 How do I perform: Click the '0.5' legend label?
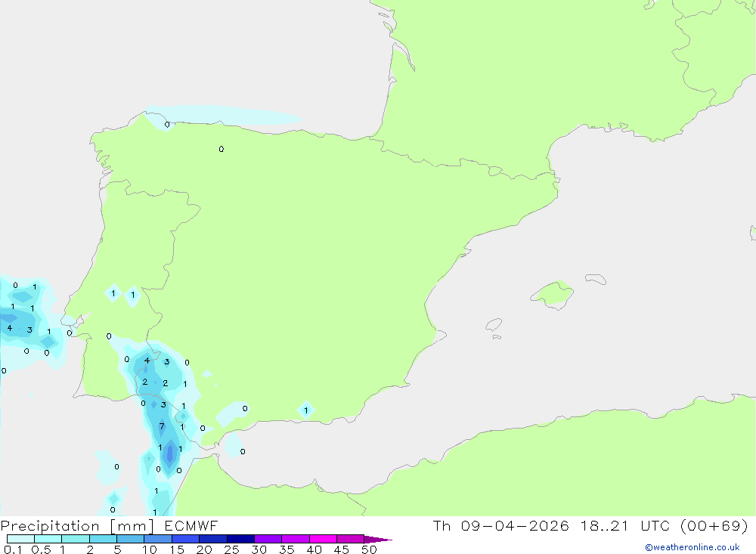pyautogui.click(x=41, y=549)
